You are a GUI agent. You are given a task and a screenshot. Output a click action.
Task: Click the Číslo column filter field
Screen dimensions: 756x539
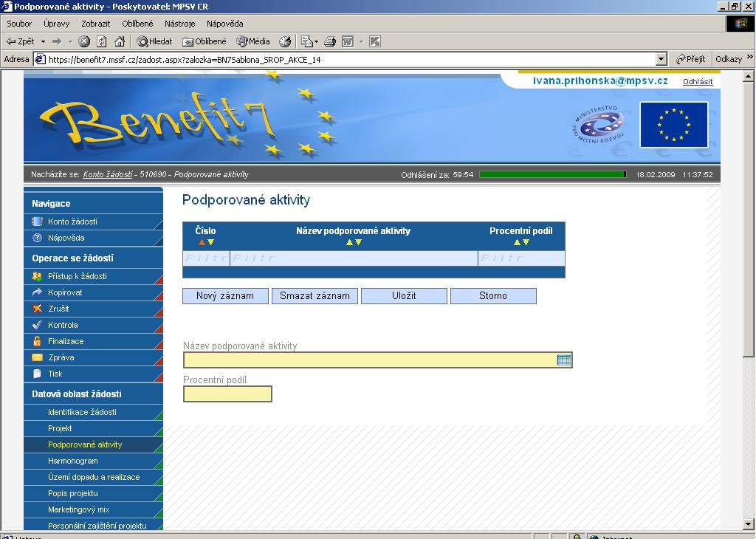coord(207,258)
